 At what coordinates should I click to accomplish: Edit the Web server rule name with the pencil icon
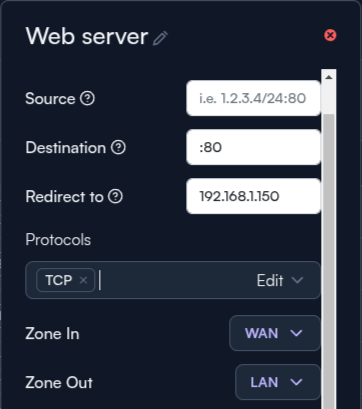[x=160, y=38]
